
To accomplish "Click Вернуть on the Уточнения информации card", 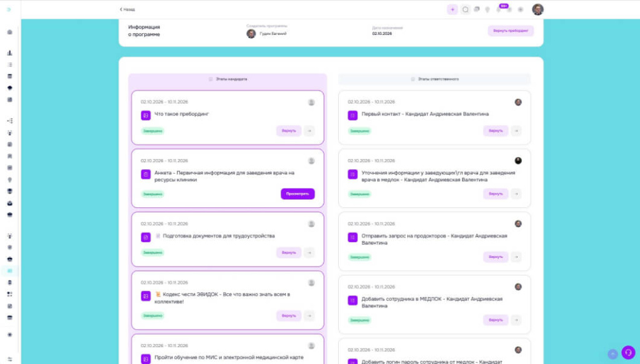I will coord(496,194).
